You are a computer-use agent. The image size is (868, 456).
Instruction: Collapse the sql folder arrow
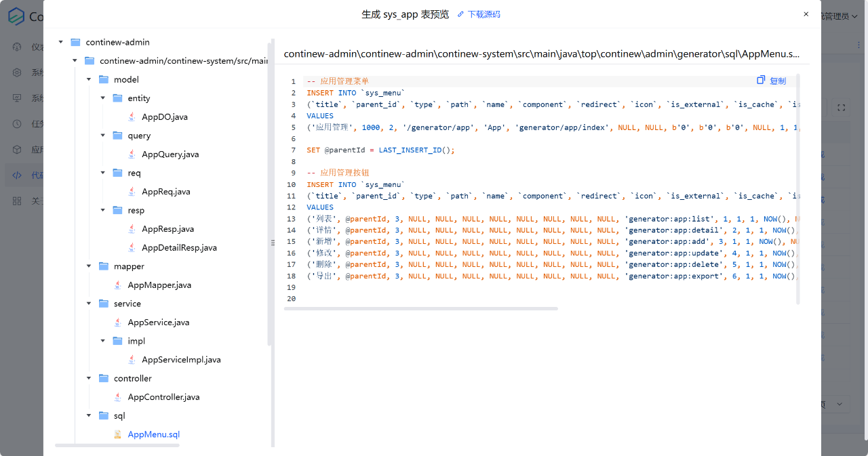point(89,415)
